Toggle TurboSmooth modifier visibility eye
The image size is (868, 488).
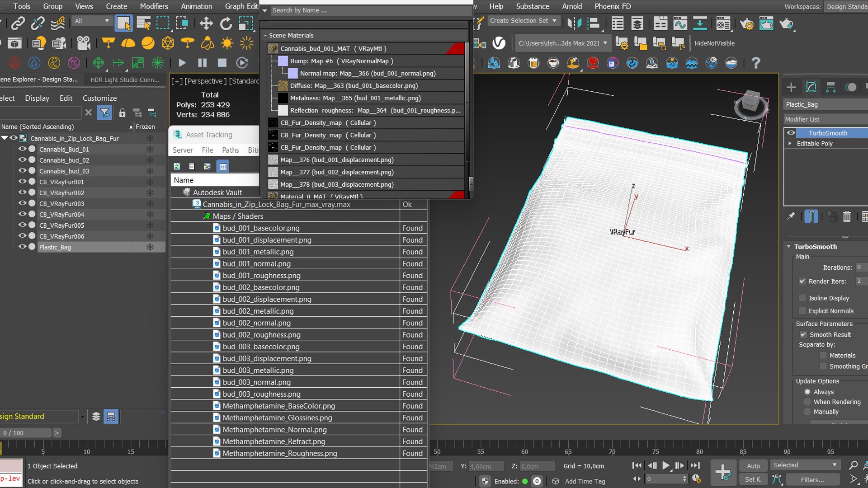pyautogui.click(x=791, y=133)
